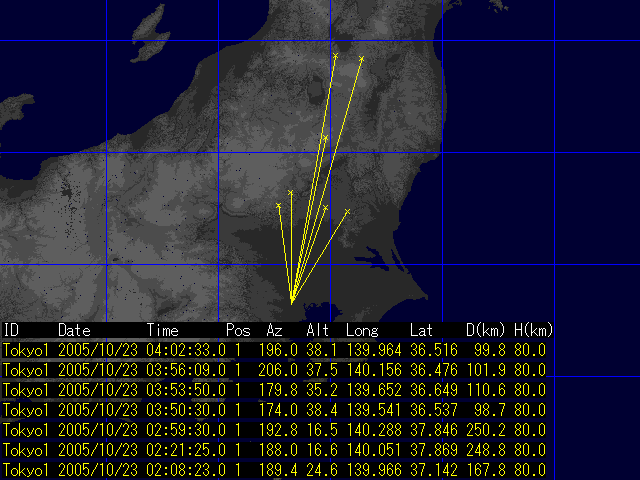Select the due-north trajectory endpoint x marker
The width and height of the screenshot is (640, 480).
click(x=291, y=192)
